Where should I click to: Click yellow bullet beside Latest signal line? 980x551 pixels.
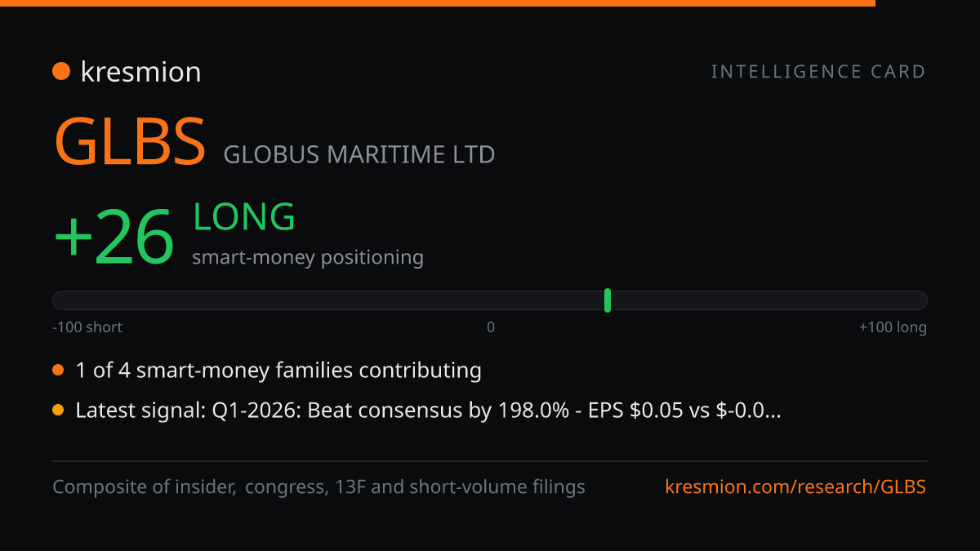(x=58, y=411)
